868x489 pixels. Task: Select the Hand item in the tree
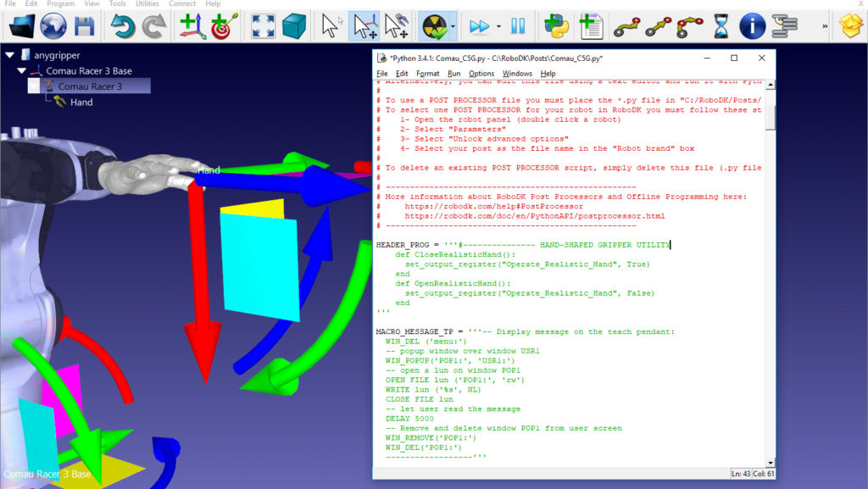(81, 102)
